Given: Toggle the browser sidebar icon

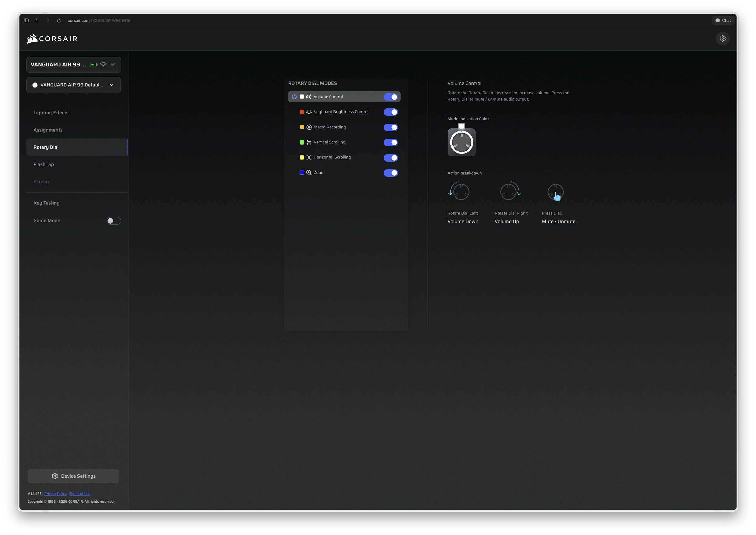Looking at the screenshot, I should [x=26, y=20].
